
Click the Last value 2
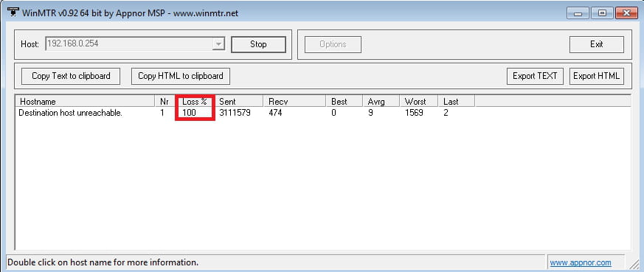point(446,113)
